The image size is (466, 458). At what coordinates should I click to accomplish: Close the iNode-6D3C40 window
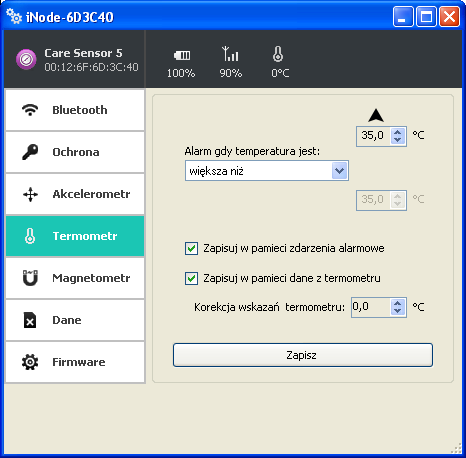449,16
